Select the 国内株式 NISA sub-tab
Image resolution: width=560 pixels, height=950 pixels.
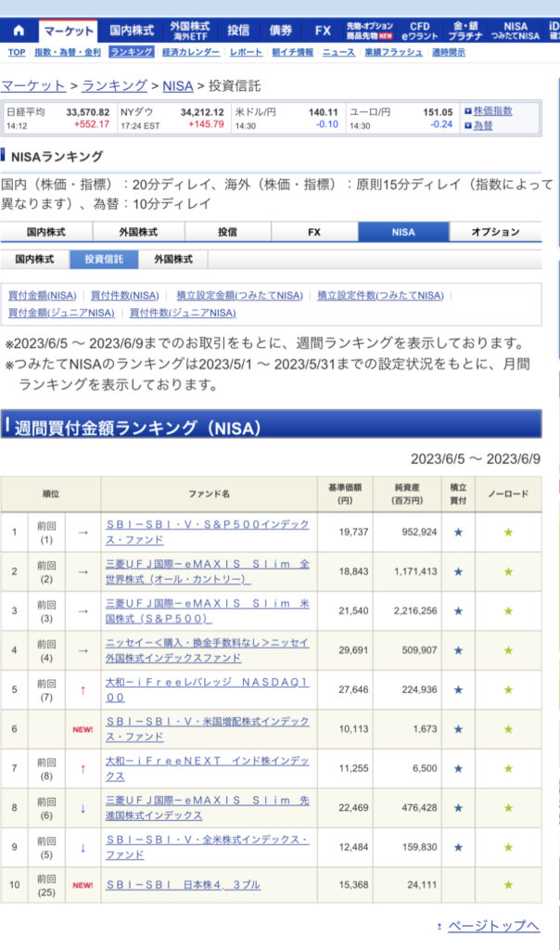click(x=34, y=260)
